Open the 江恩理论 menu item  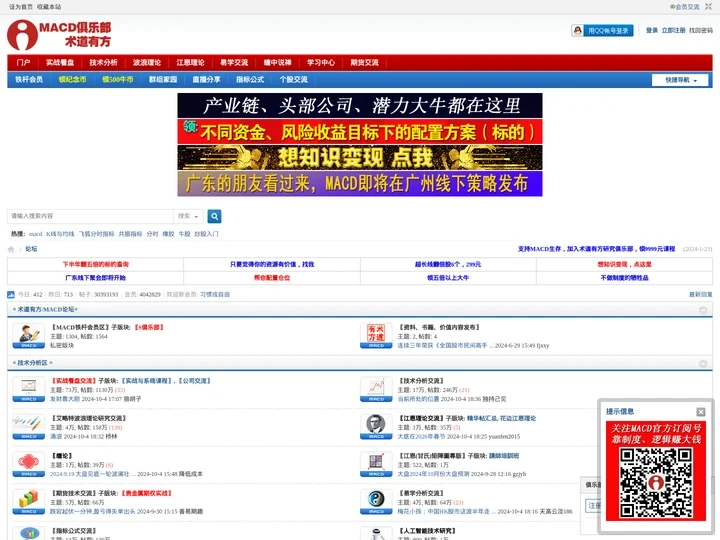click(x=191, y=62)
